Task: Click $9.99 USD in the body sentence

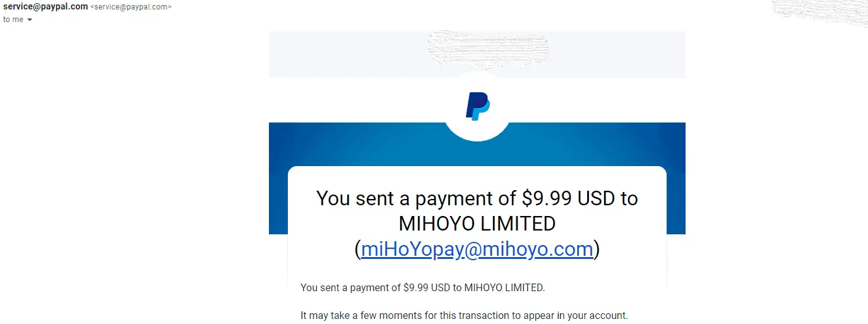Action: coord(424,287)
